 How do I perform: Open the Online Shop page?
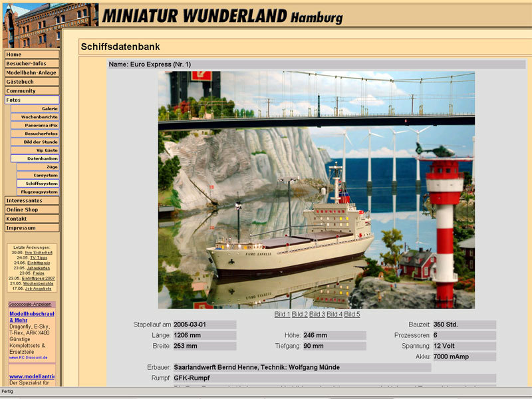(x=32, y=209)
